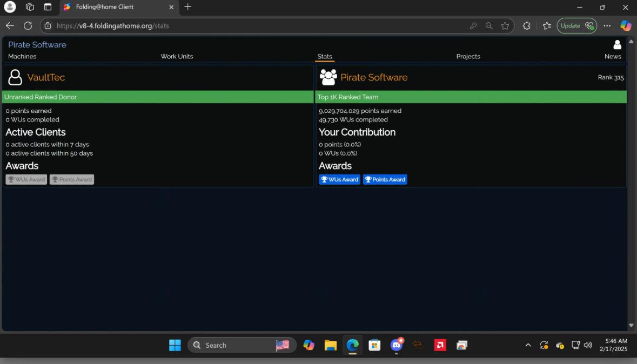The height and width of the screenshot is (364, 637).
Task: Select the Folding@home Client browser tab
Action: tap(119, 7)
